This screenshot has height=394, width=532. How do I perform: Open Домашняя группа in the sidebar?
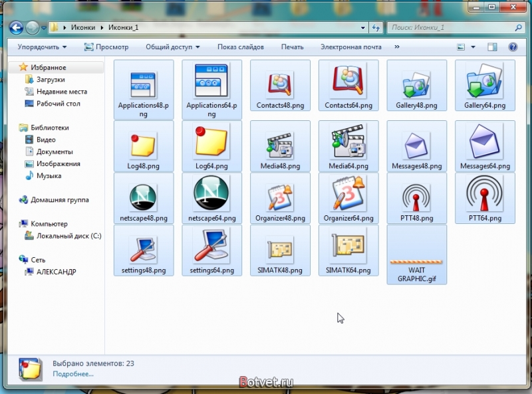60,200
